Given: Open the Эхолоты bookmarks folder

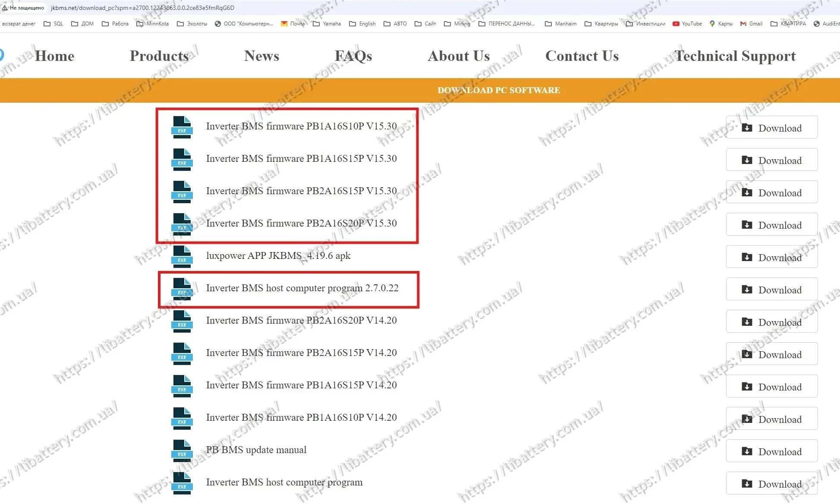Looking at the screenshot, I should pyautogui.click(x=192, y=24).
